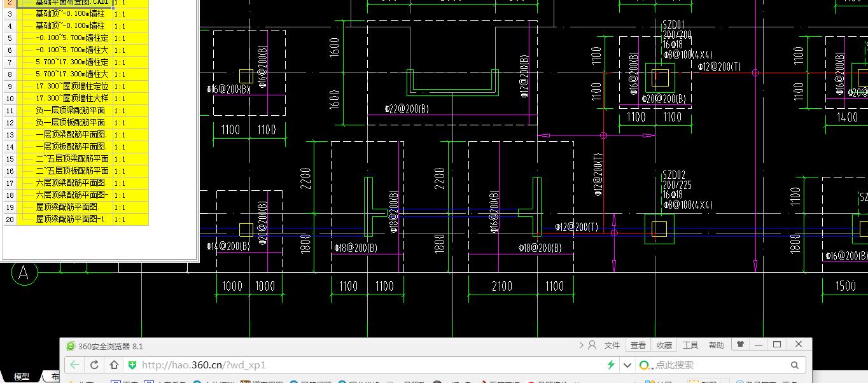Switch to the 模型 layout tab

[x=22, y=377]
